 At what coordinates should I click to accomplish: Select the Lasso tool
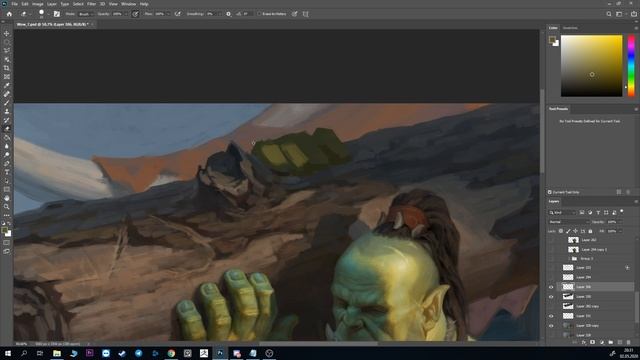click(7, 51)
